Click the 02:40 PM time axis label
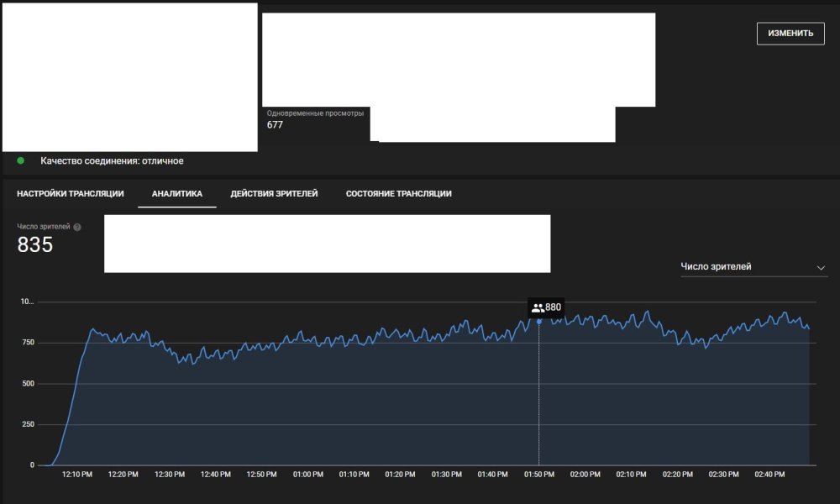 [769, 475]
